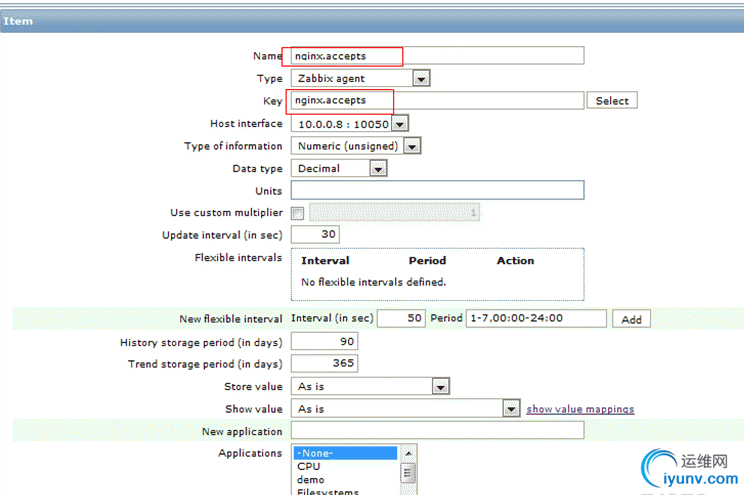Click the Applications list scrollbar thumb

[408, 473]
